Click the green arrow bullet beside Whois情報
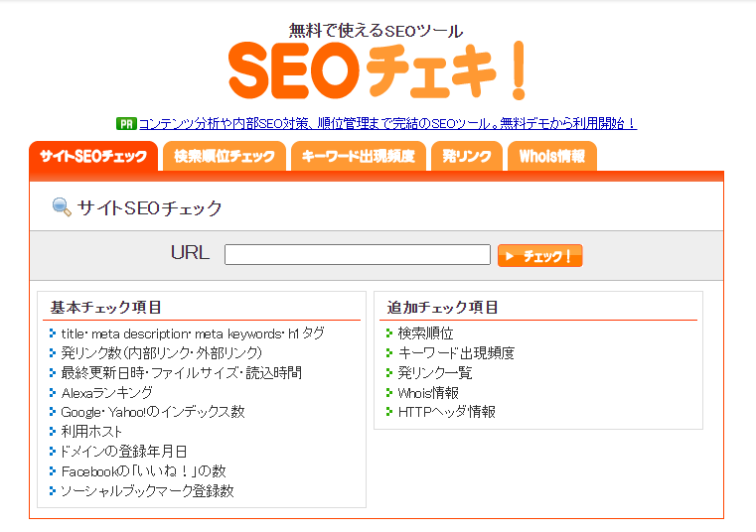This screenshot has height=532, width=756. (389, 392)
